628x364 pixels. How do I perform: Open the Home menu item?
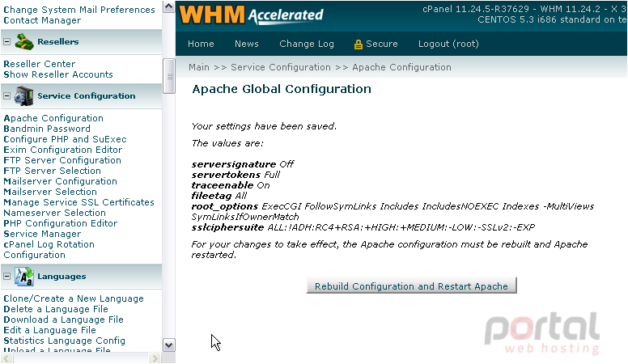201,44
